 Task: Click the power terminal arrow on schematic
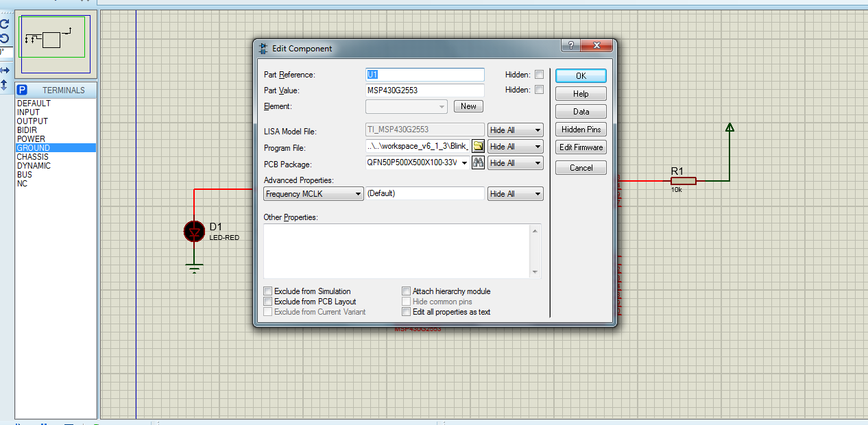click(730, 127)
